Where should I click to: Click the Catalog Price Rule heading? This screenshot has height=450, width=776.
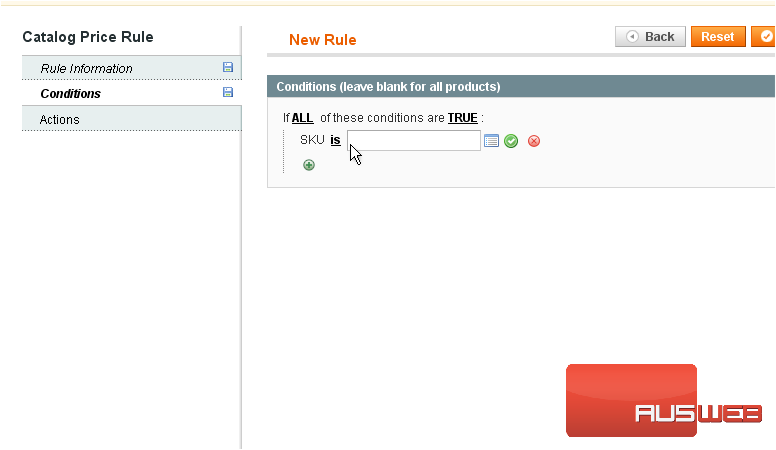click(x=88, y=37)
